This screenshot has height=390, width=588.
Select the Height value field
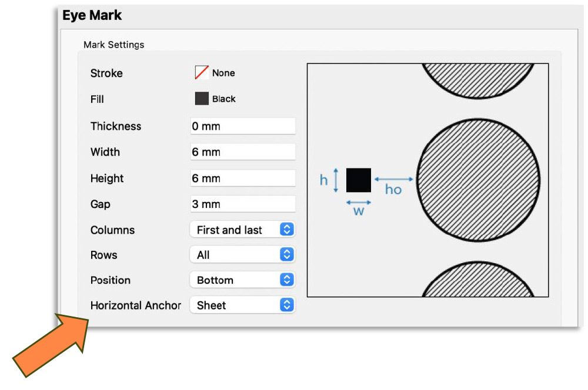[242, 179]
